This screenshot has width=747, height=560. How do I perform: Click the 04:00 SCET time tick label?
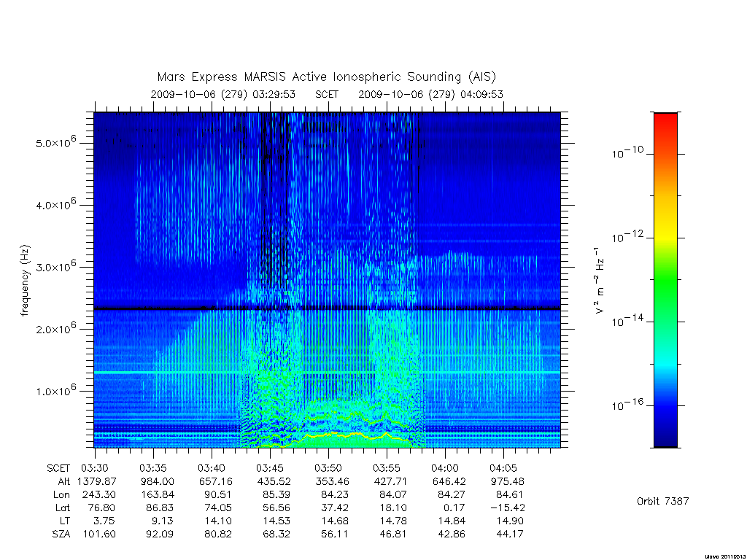[445, 468]
